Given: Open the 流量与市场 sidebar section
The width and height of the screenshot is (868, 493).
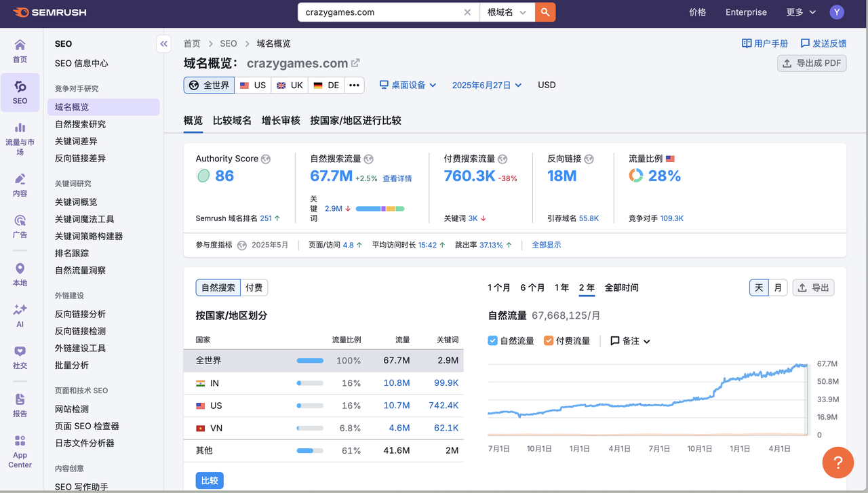Looking at the screenshot, I should 20,139.
